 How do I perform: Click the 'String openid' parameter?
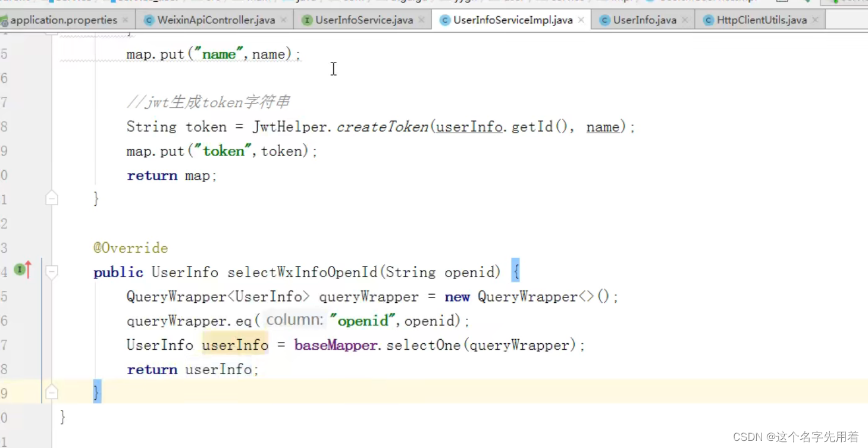coord(440,272)
